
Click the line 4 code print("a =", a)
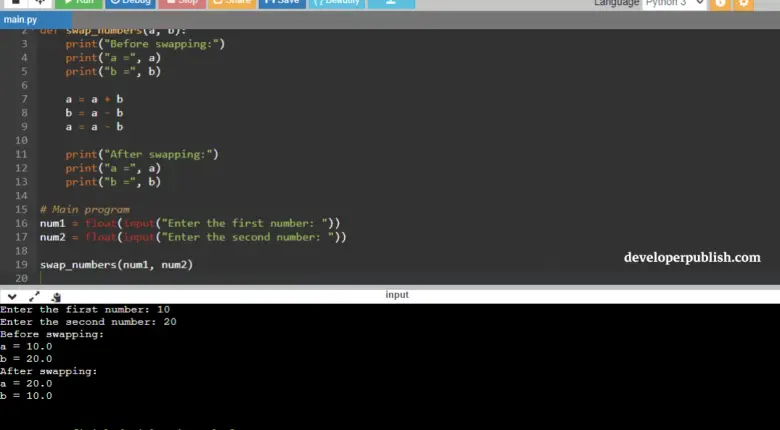(x=113, y=58)
